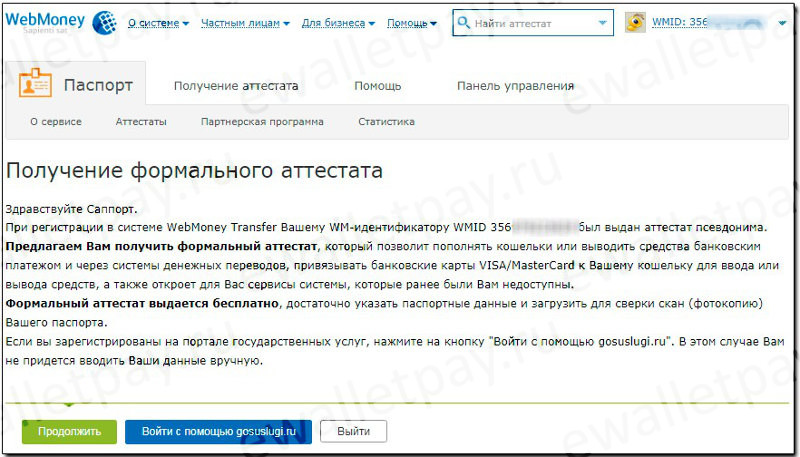Click Войти с помощью gosuslugi.ru button
This screenshot has height=457, width=800.
tap(218, 431)
